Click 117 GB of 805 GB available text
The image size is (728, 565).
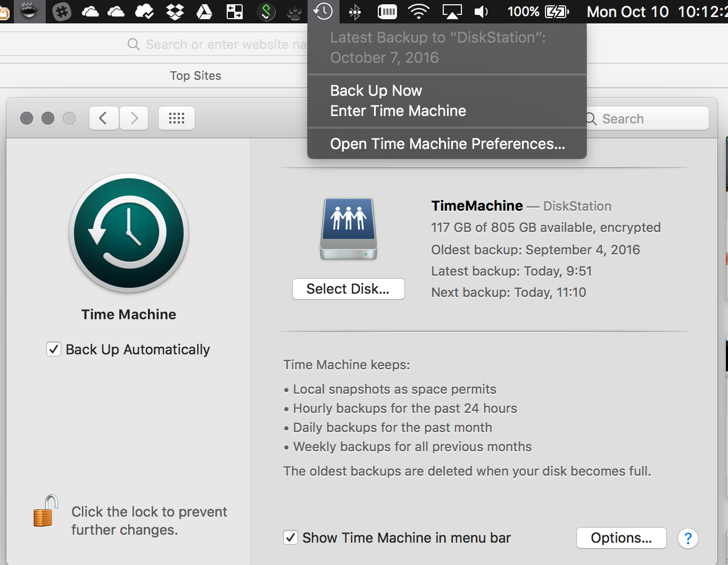(x=545, y=228)
